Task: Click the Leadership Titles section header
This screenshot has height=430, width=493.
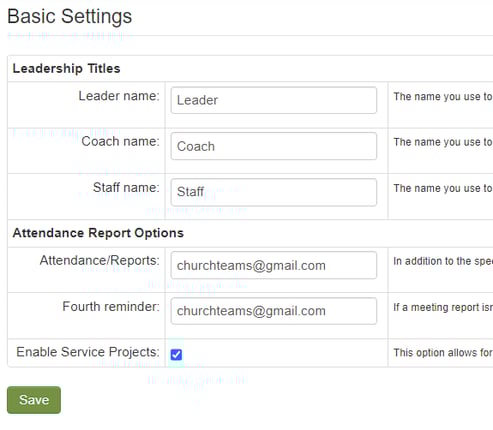Action: pyautogui.click(x=66, y=68)
